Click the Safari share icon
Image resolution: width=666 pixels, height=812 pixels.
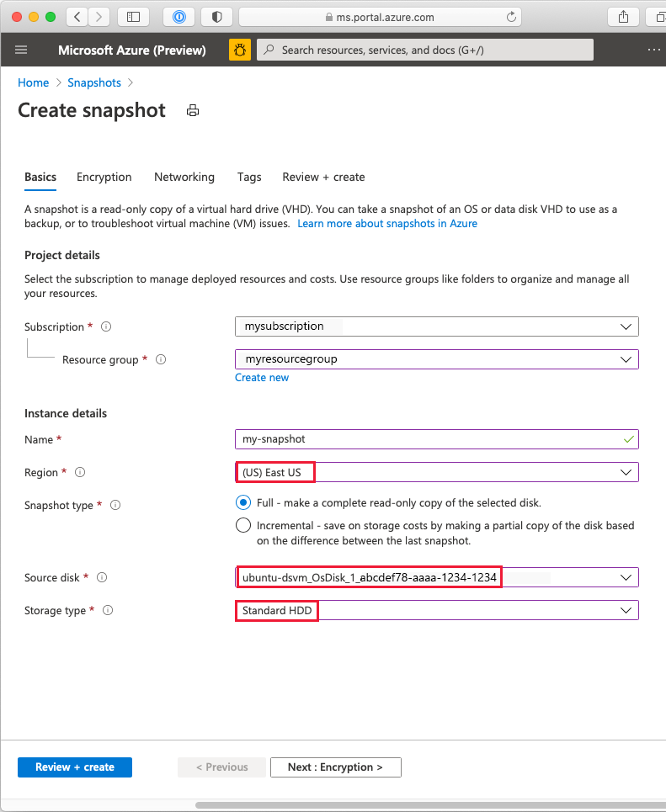[624, 17]
